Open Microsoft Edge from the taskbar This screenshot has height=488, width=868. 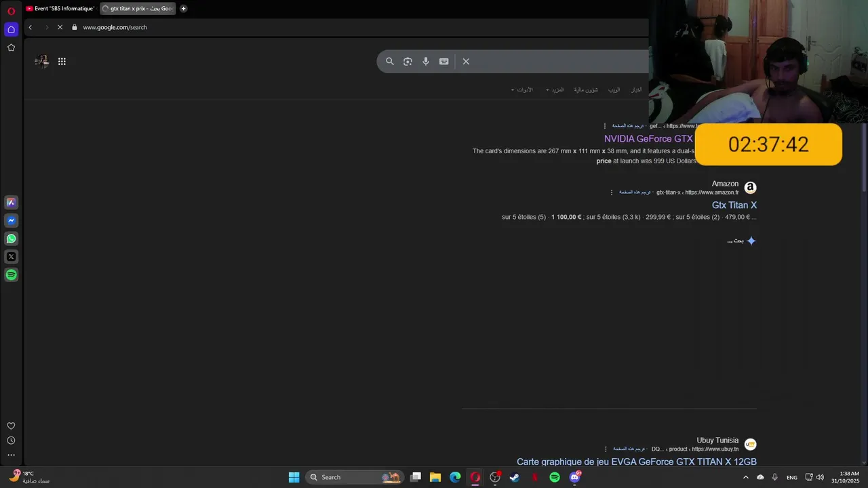pos(455,477)
